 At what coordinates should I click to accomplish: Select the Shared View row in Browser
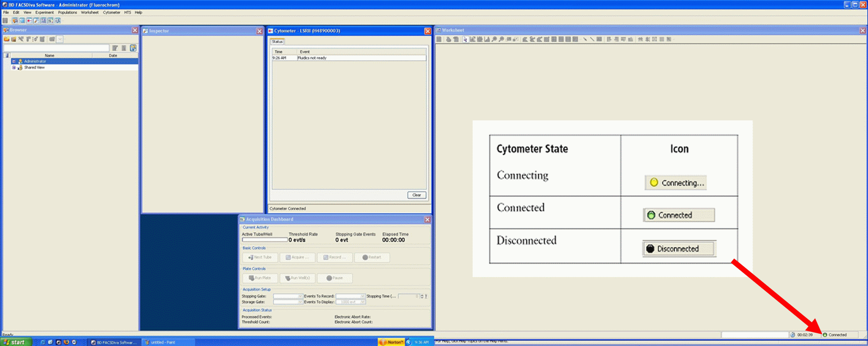74,68
